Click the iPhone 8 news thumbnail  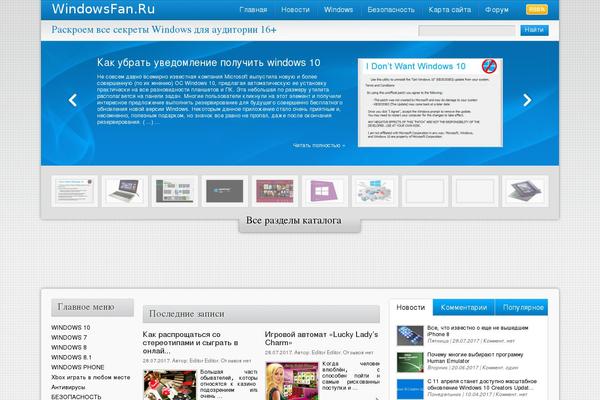(410, 336)
